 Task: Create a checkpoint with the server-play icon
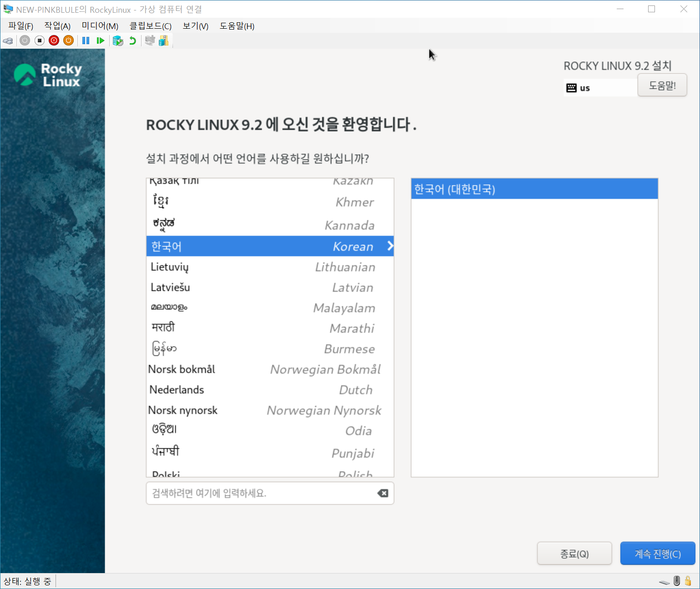118,41
